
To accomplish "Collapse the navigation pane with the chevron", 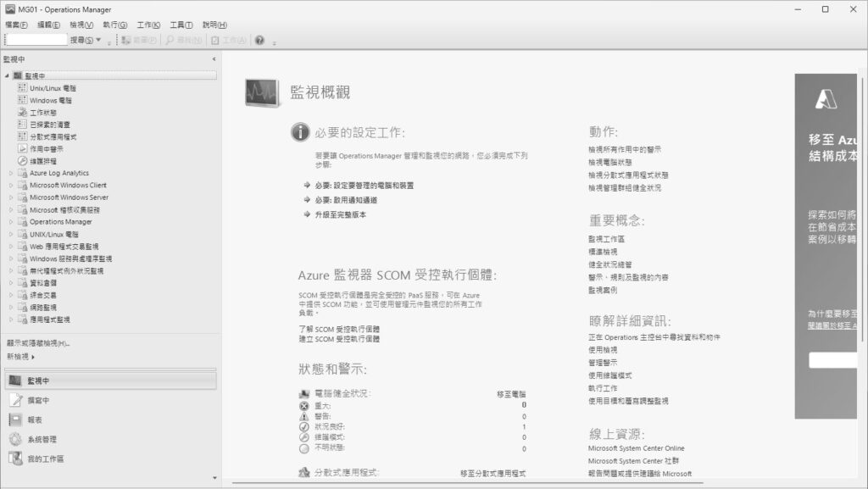I will tap(214, 58).
